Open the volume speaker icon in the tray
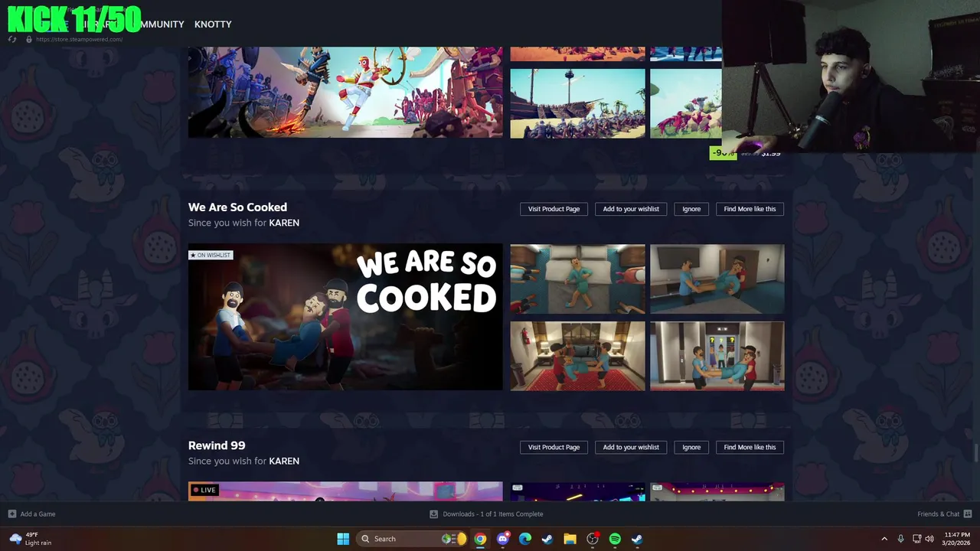Screen dimensions: 980x551 [929, 539]
